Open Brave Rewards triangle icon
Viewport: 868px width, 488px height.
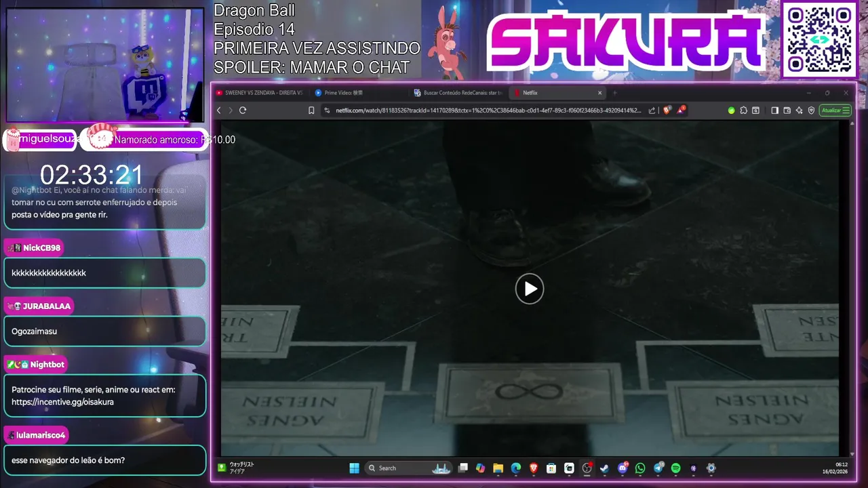[x=681, y=110]
